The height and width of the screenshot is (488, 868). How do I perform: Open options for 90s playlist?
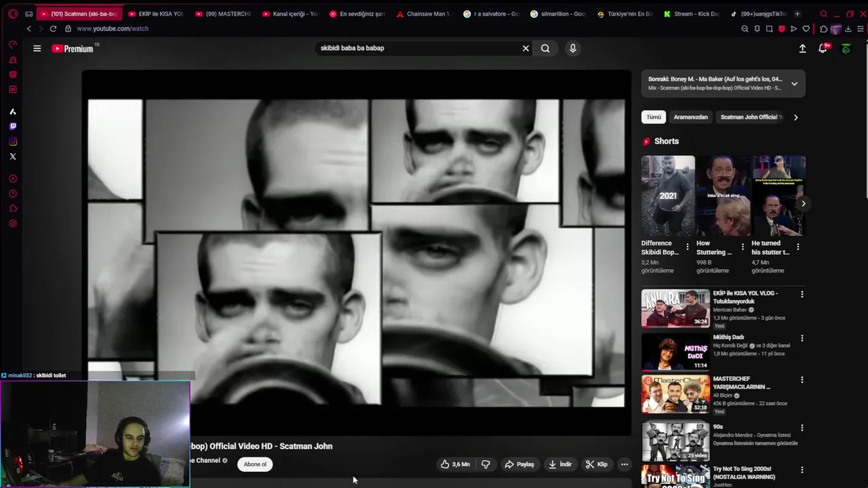pyautogui.click(x=802, y=428)
